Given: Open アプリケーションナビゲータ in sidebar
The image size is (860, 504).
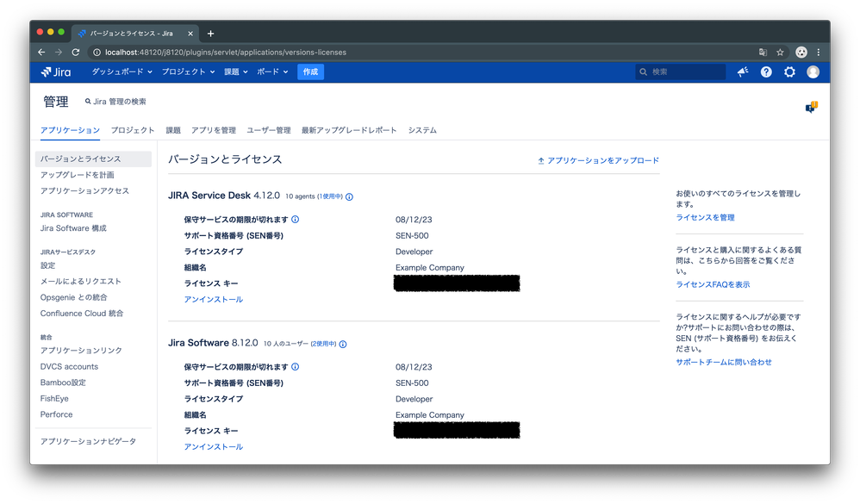Looking at the screenshot, I should tap(88, 441).
